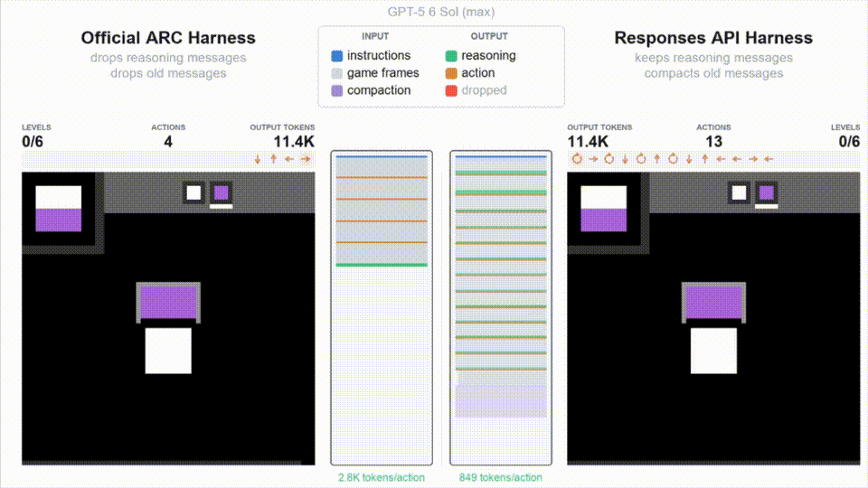Select the orange action legend swatch
This screenshot has width=868, height=488.
point(451,73)
